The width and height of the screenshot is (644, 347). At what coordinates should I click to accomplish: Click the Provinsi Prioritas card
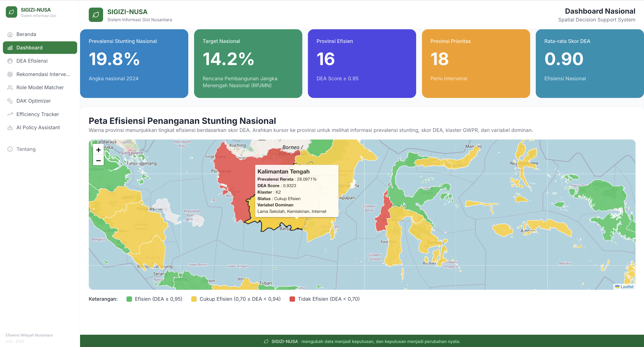476,63
